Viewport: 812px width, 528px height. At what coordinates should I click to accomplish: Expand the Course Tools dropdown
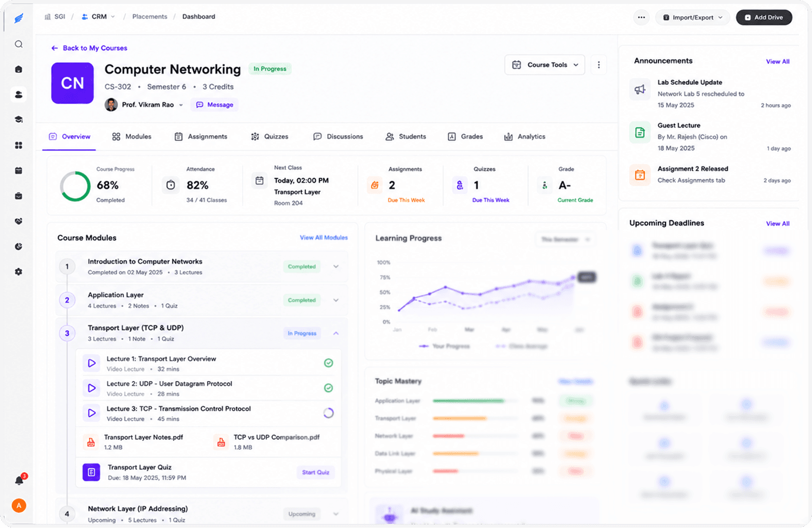pyautogui.click(x=544, y=65)
